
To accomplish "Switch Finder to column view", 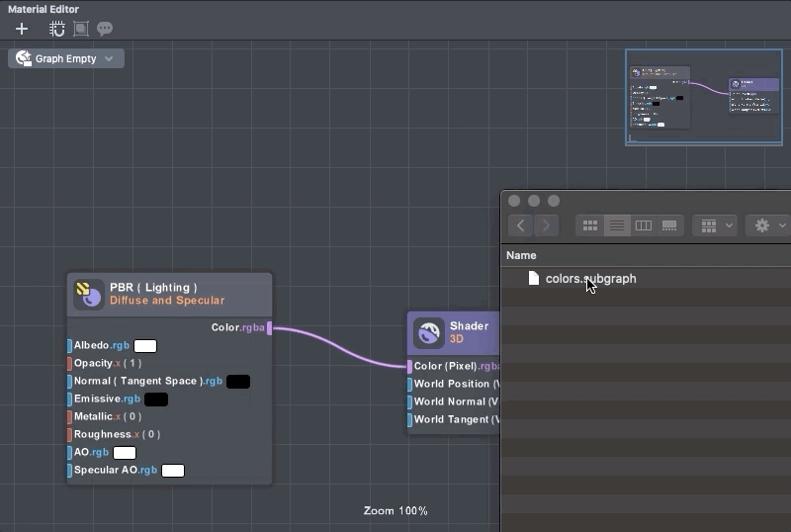I will 643,225.
